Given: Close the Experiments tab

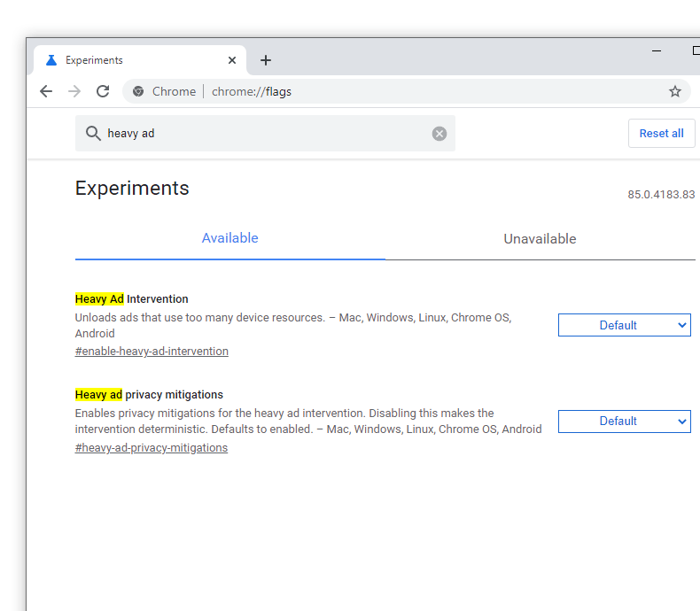Looking at the screenshot, I should tap(232, 60).
